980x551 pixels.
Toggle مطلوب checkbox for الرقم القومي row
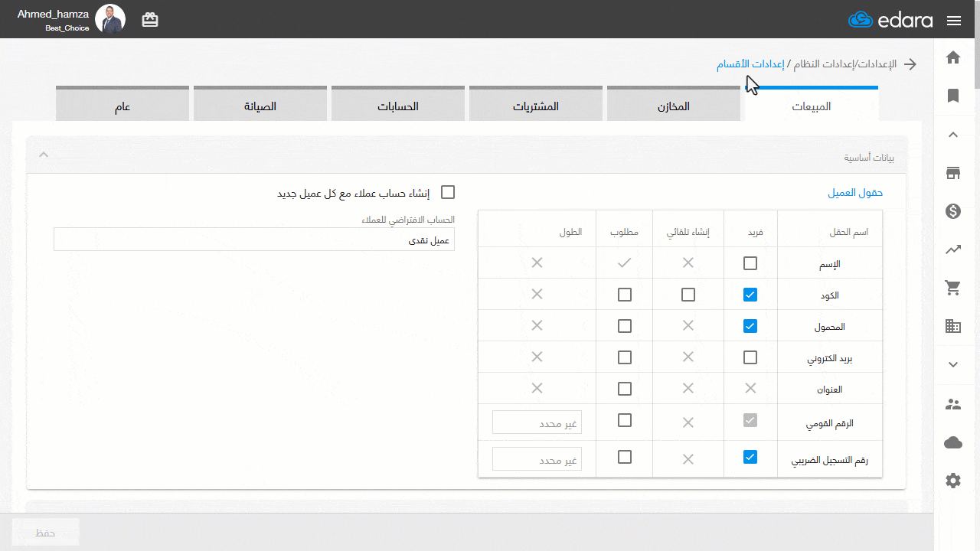[x=625, y=420]
